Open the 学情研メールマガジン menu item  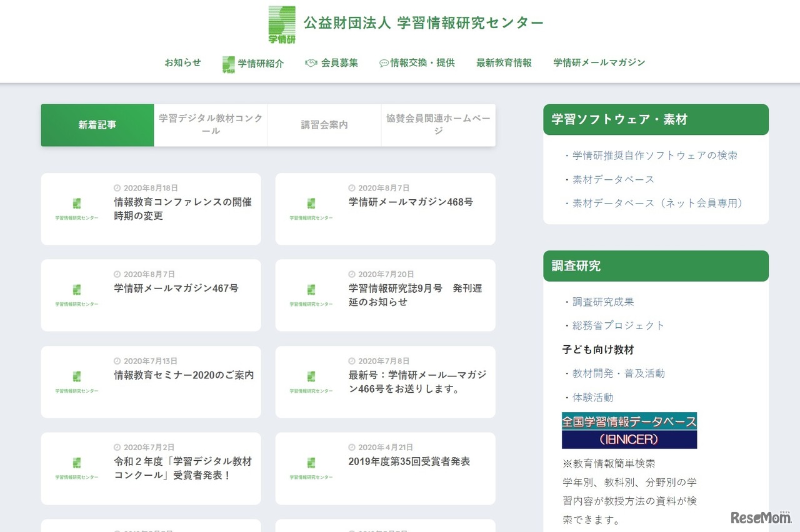pyautogui.click(x=598, y=62)
